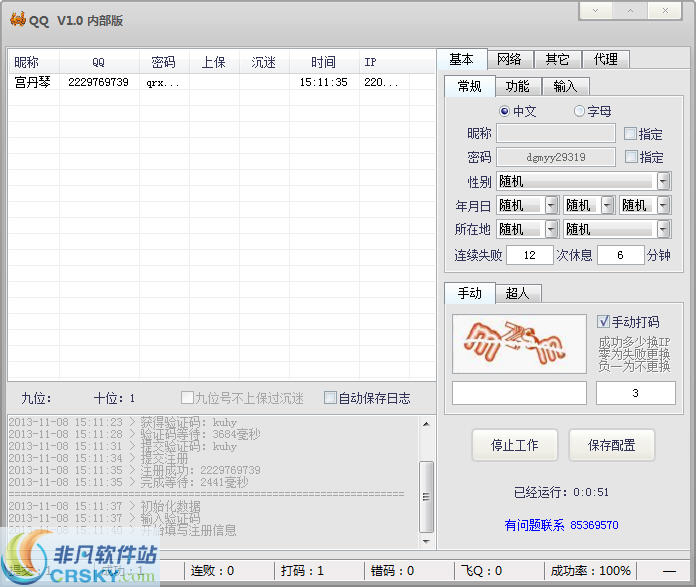Viewport: 696px width, 587px height.
Task: Click the 密码 input field
Action: tap(556, 157)
